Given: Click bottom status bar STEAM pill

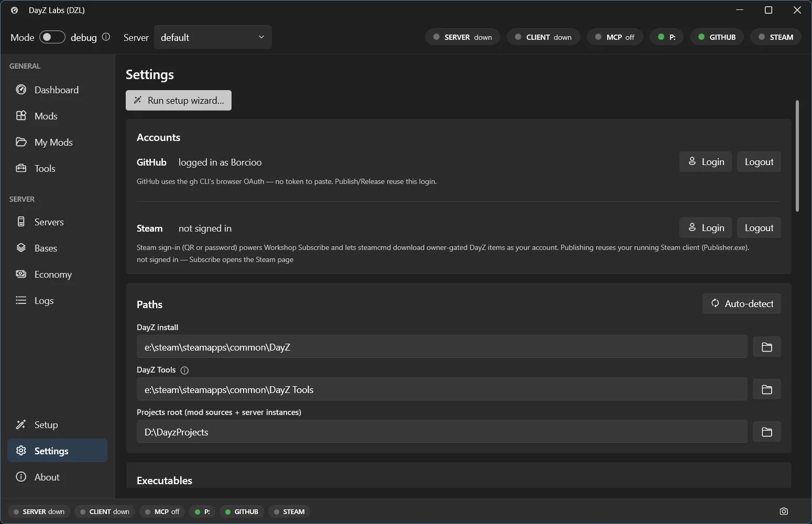Looking at the screenshot, I should [x=289, y=511].
